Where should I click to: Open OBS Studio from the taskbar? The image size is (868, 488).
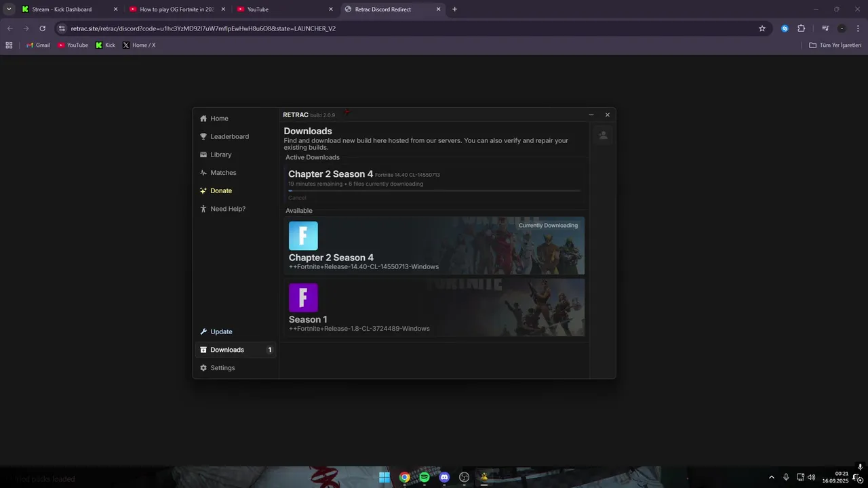pyautogui.click(x=465, y=477)
